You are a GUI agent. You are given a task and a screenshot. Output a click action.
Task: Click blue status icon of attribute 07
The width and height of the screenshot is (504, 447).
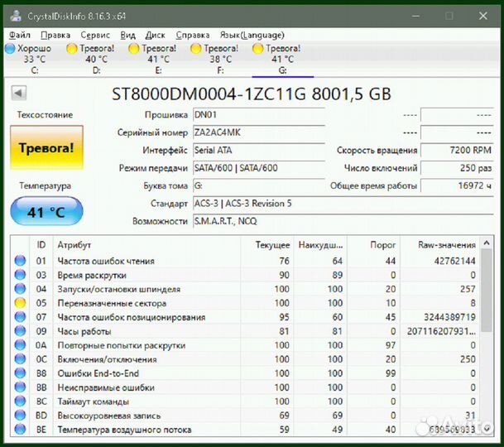pos(20,317)
